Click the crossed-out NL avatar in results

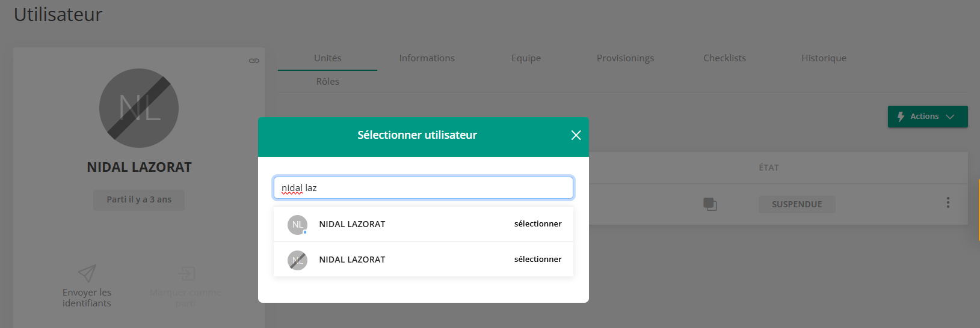(x=297, y=260)
